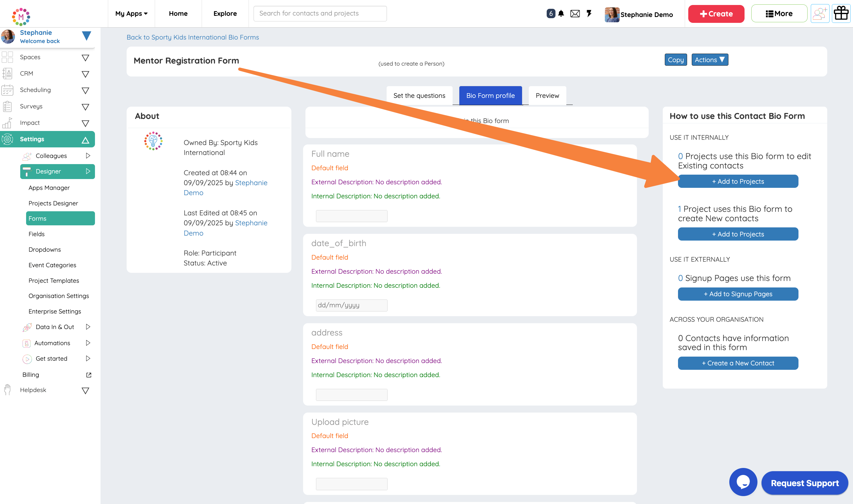
Task: Click the lightning bolt icon
Action: click(589, 13)
